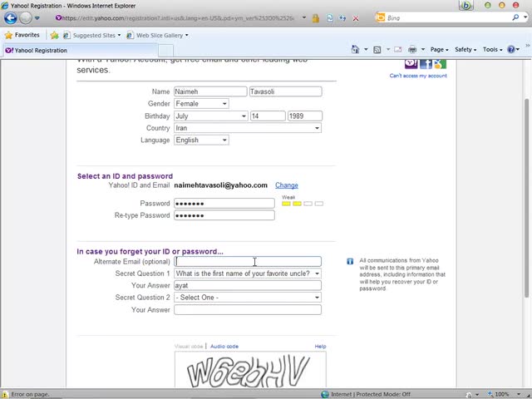Select the Yahoo! Registration tab

click(80, 51)
